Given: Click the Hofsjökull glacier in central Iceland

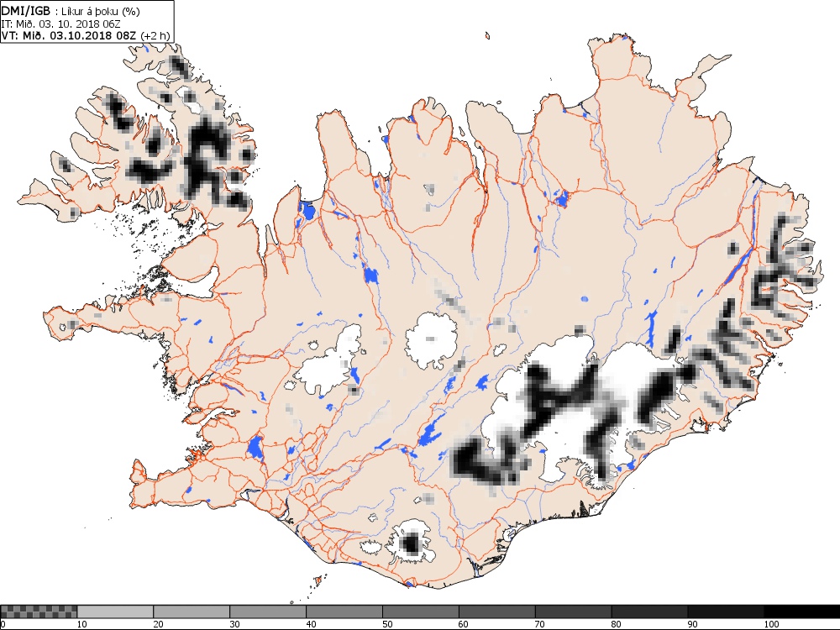Looking at the screenshot, I should tap(431, 341).
